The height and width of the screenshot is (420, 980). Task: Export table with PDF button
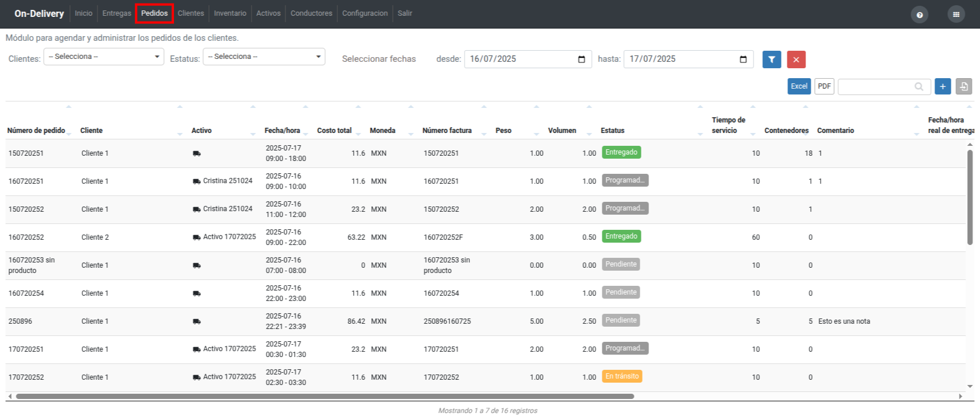click(x=824, y=86)
